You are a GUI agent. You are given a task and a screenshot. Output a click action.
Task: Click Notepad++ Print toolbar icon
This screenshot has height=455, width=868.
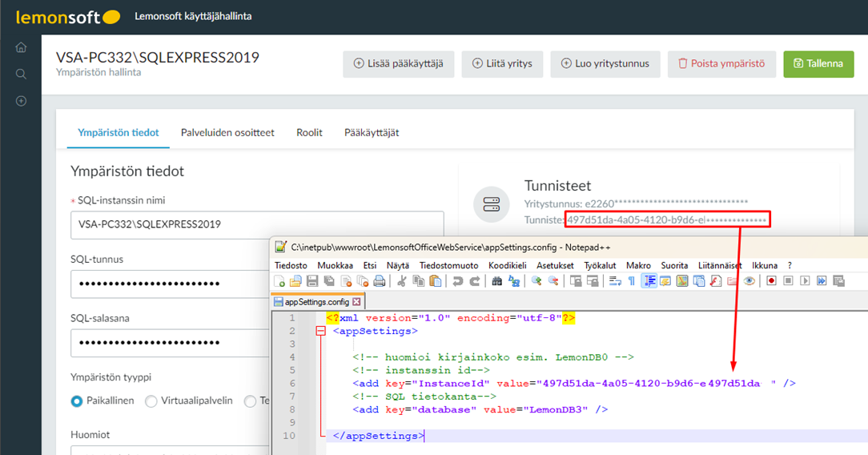tap(380, 281)
